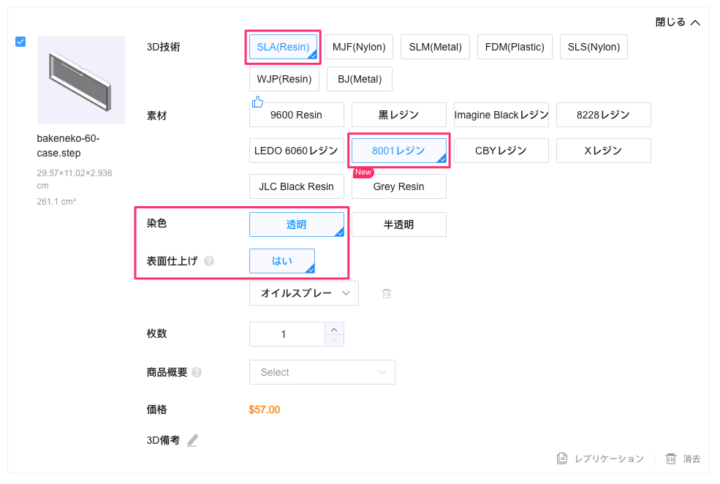Viewport: 720px width, 484px height.
Task: Collapse the panel with 閉じる
Action: (677, 21)
